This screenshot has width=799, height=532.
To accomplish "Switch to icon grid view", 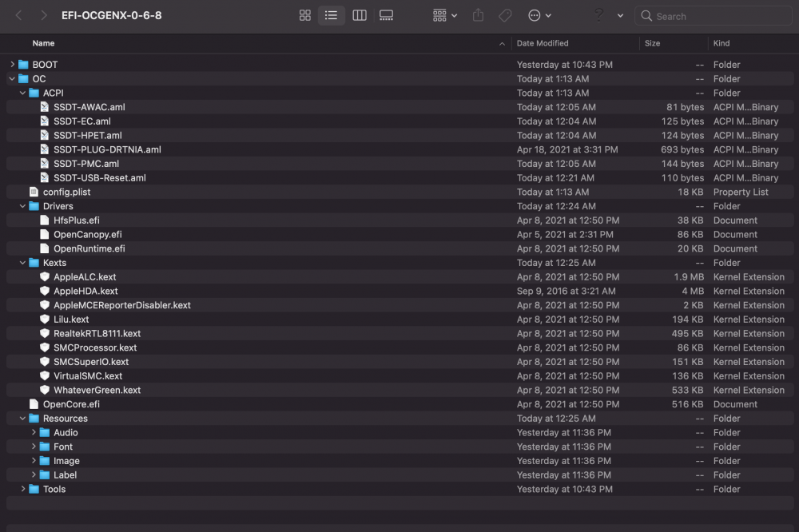I will tap(304, 15).
